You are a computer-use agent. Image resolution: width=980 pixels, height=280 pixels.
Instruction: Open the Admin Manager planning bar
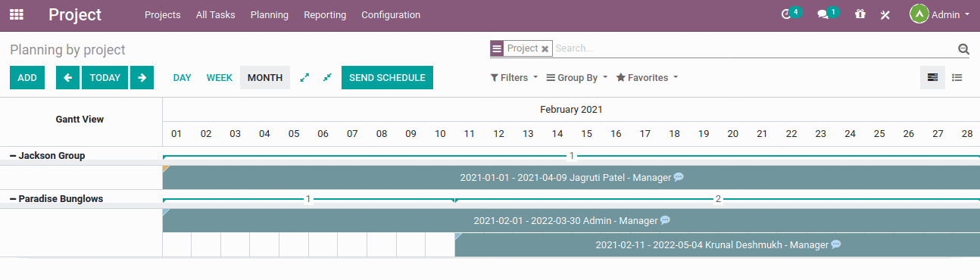(571, 220)
